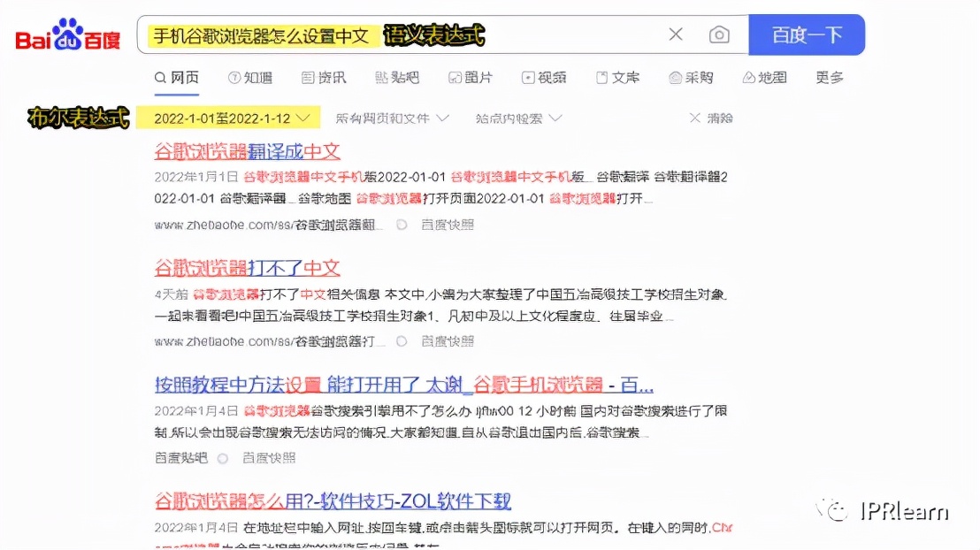Click the zhetaobe.com URL under 翻译成中文 result
This screenshot has width=980, height=550.
[x=268, y=225]
